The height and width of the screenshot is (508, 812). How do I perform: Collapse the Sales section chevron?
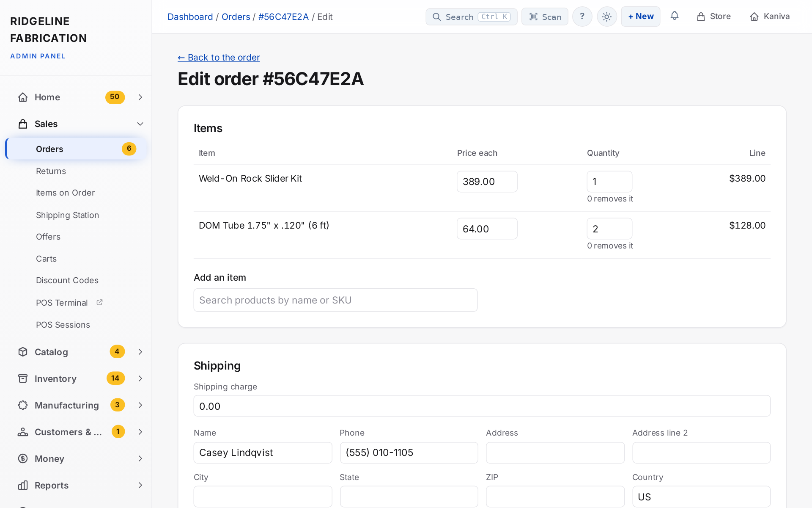point(140,124)
